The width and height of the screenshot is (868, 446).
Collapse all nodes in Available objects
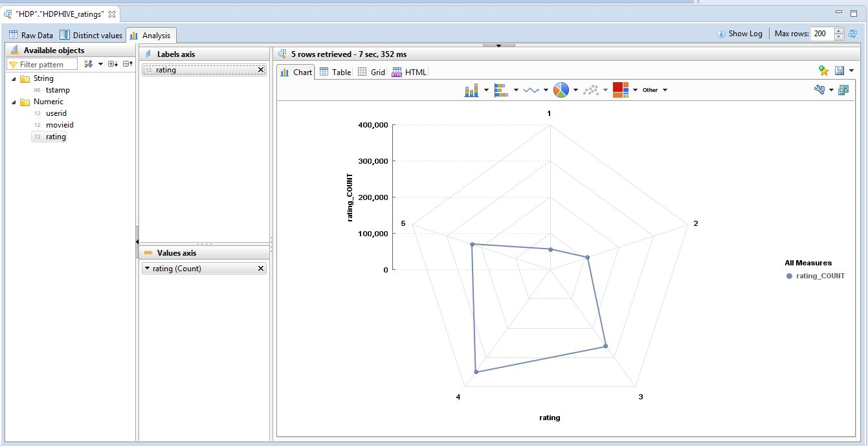(x=128, y=64)
